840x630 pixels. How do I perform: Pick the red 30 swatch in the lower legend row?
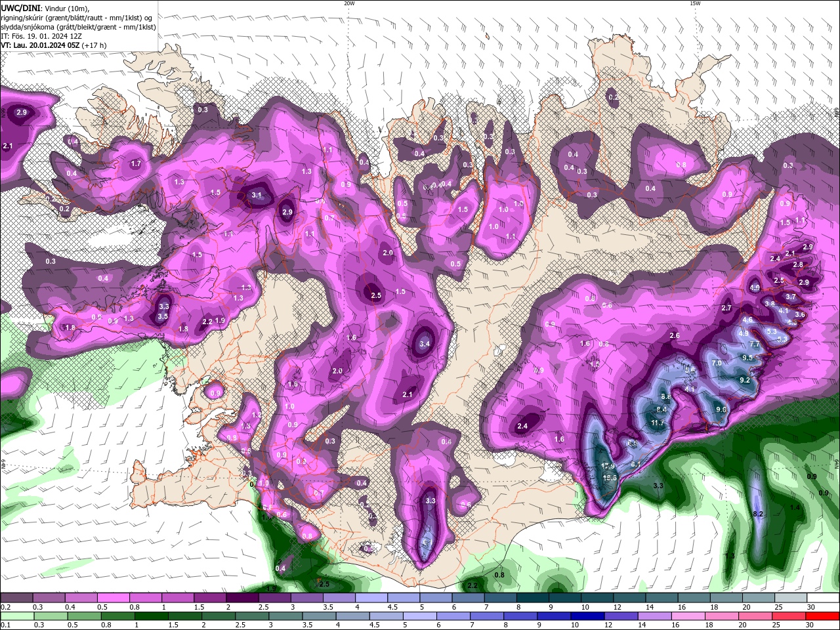click(x=822, y=616)
